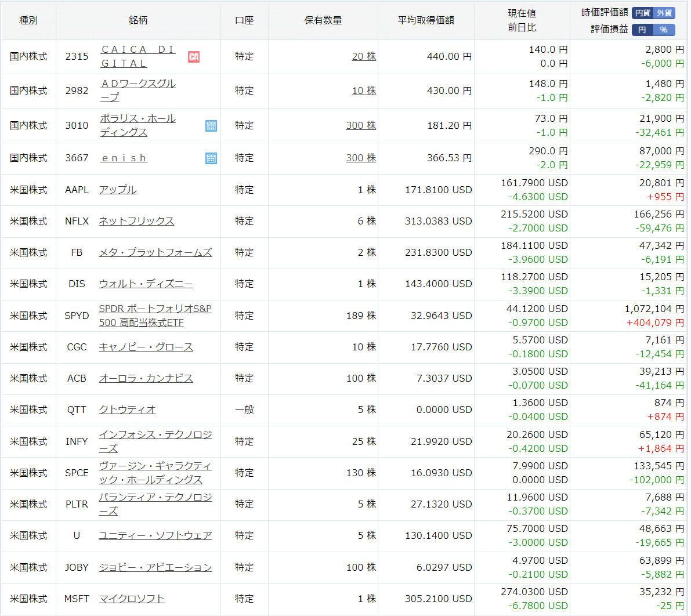691x616 pixels.
Task: Switch valuation to 外貨 (foreign currency)
Action: coord(664,13)
